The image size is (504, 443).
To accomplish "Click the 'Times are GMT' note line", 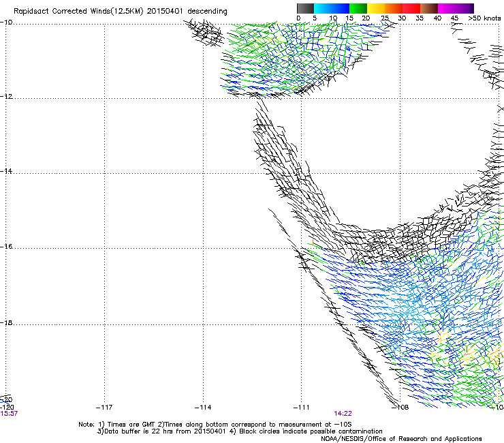I will point(215,425).
